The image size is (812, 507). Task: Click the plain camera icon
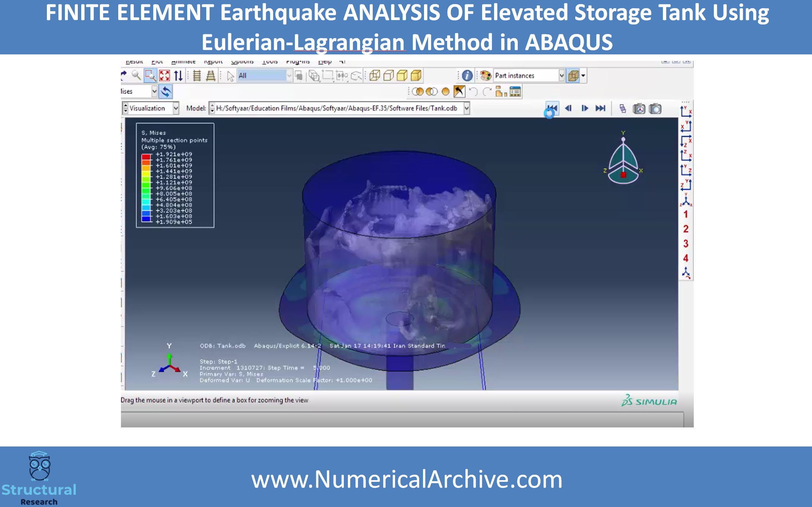pyautogui.click(x=655, y=109)
